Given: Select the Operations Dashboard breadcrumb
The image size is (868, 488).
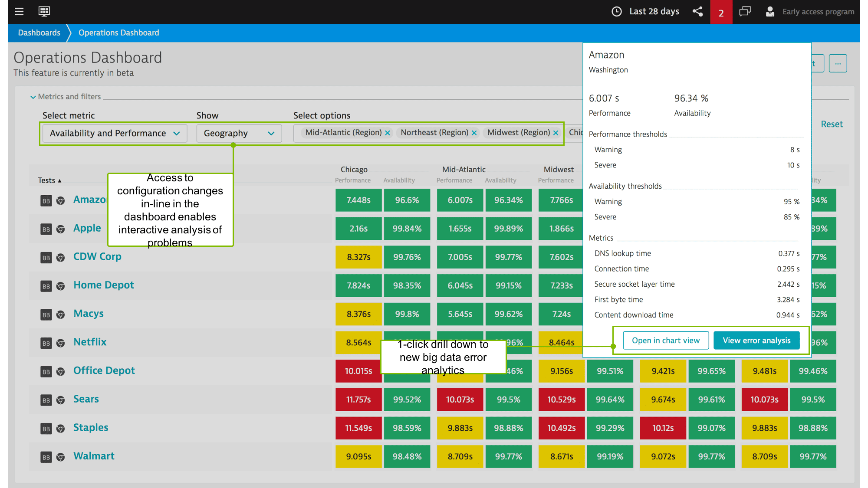Looking at the screenshot, I should tap(119, 33).
